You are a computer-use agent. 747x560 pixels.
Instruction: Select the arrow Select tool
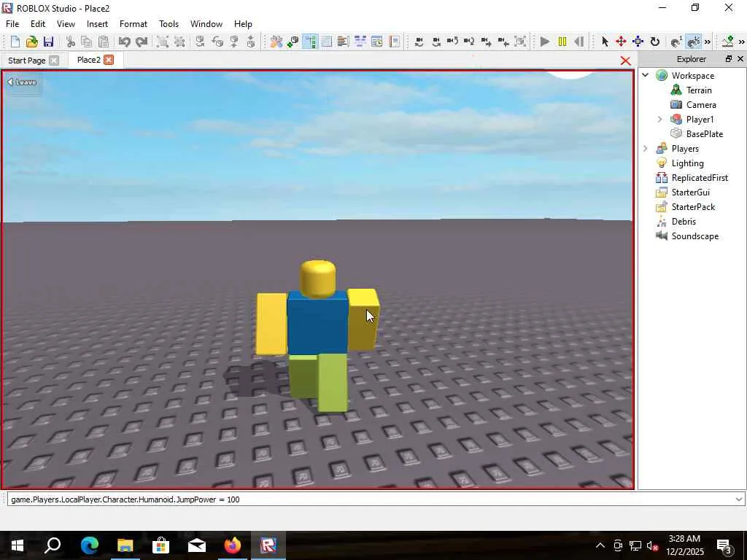605,42
